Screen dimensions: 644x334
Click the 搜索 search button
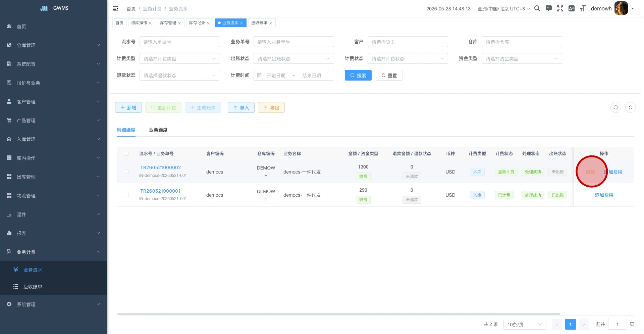point(358,75)
